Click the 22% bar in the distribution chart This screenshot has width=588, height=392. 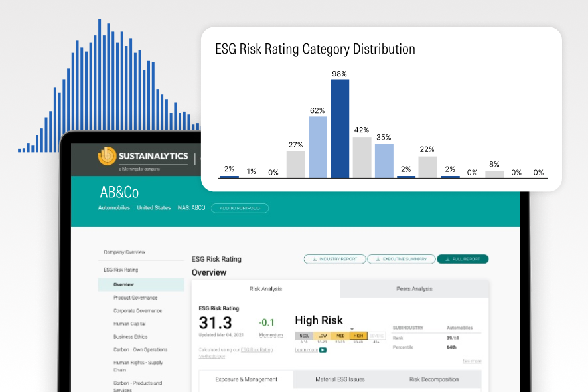[x=427, y=167]
